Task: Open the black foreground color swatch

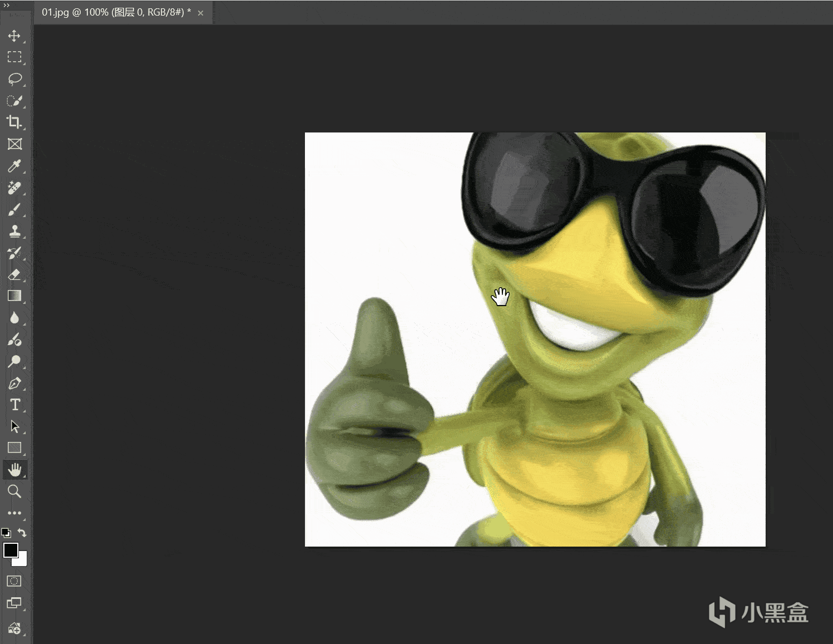Action: click(10, 549)
